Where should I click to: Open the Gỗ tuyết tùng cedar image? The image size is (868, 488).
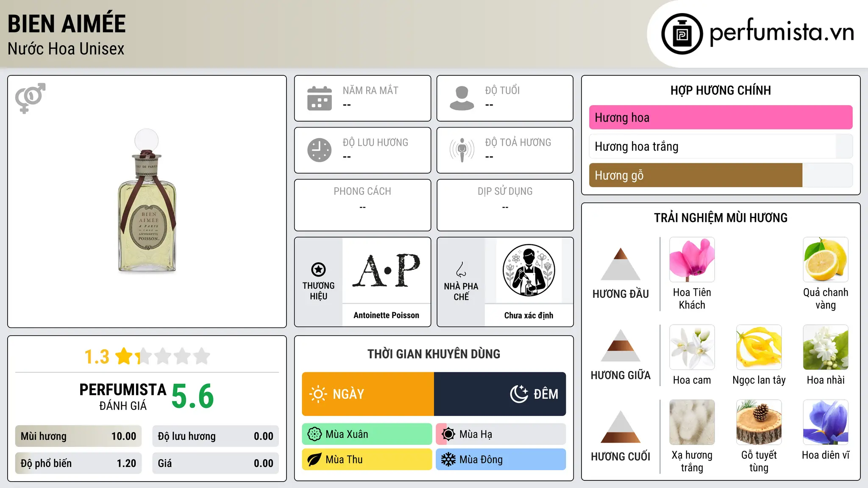(759, 422)
